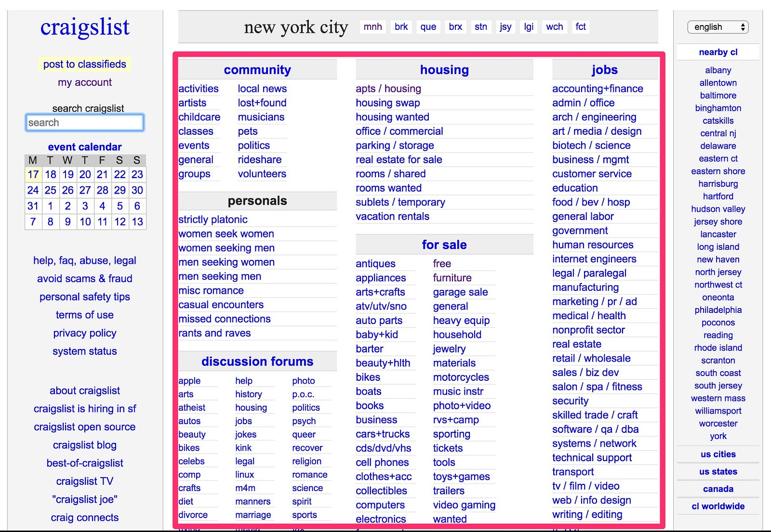Screen dimensions: 771x532
Task: Expand the cl worldwide section
Action: pos(718,506)
